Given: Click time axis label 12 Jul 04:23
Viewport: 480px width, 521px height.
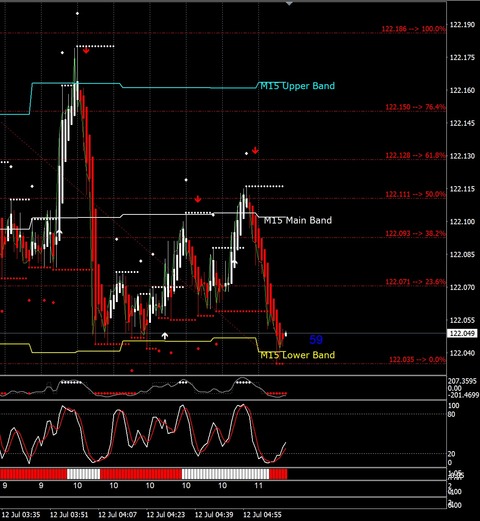Looking at the screenshot, I should point(166,515).
